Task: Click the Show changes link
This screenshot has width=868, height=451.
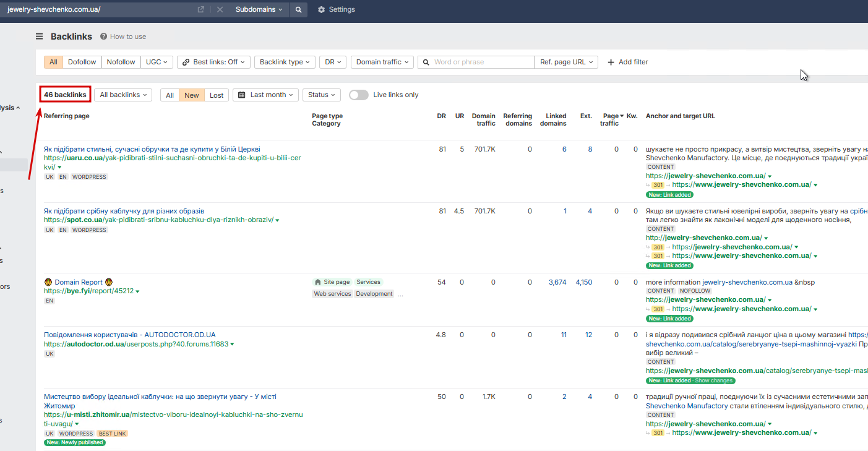Action: [x=714, y=380]
